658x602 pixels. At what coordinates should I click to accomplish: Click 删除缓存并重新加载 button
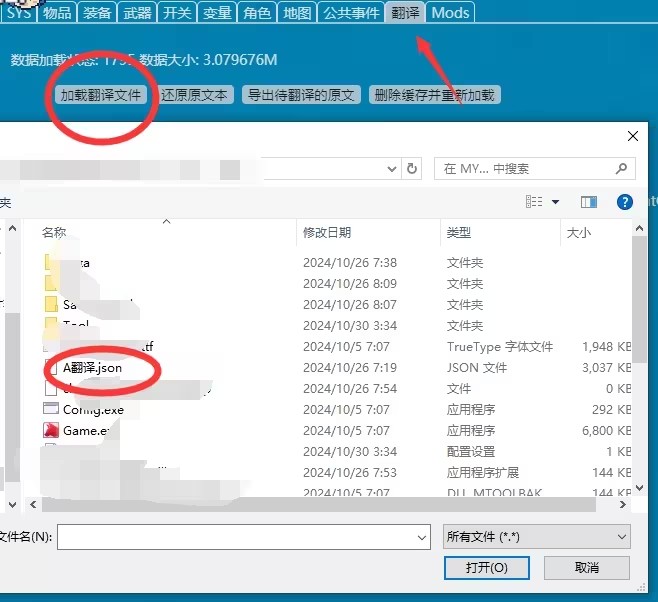434,95
